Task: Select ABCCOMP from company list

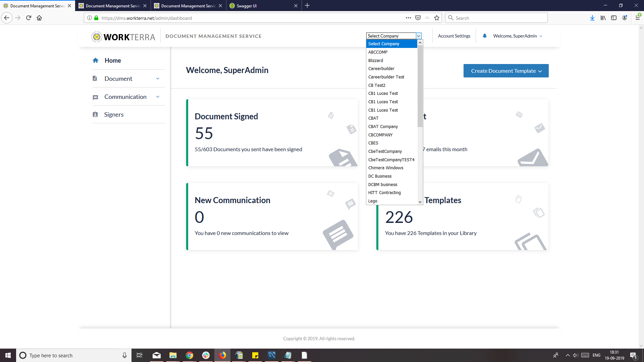Action: coord(392,52)
